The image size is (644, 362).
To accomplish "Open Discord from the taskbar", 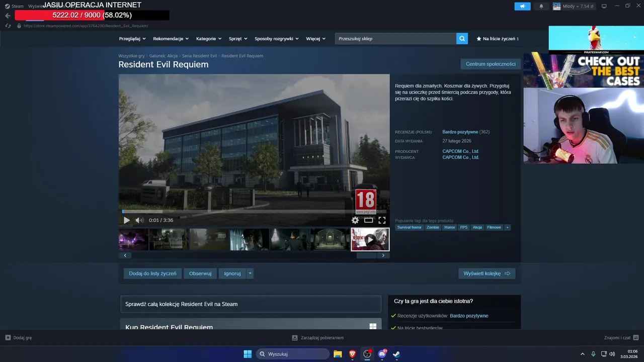I will click(382, 354).
